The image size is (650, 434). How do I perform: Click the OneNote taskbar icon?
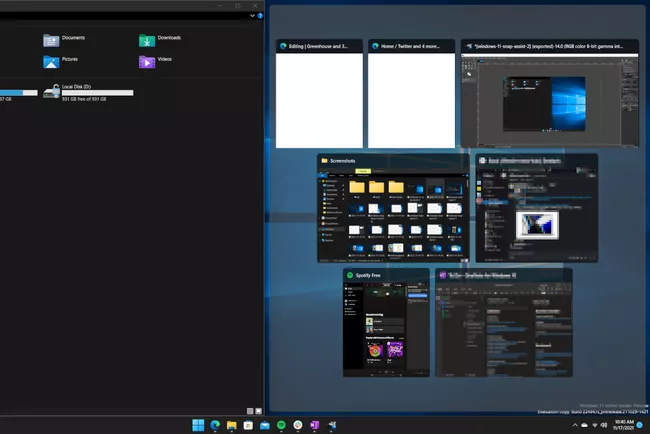(x=314, y=425)
